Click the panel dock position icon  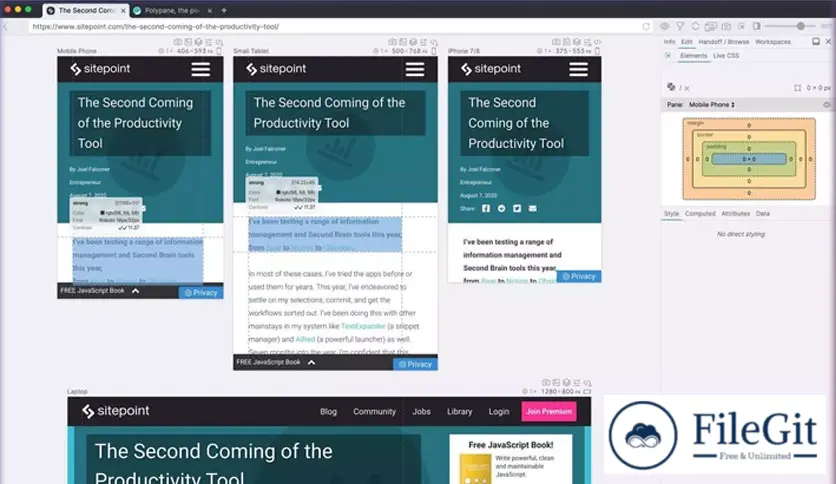click(816, 42)
